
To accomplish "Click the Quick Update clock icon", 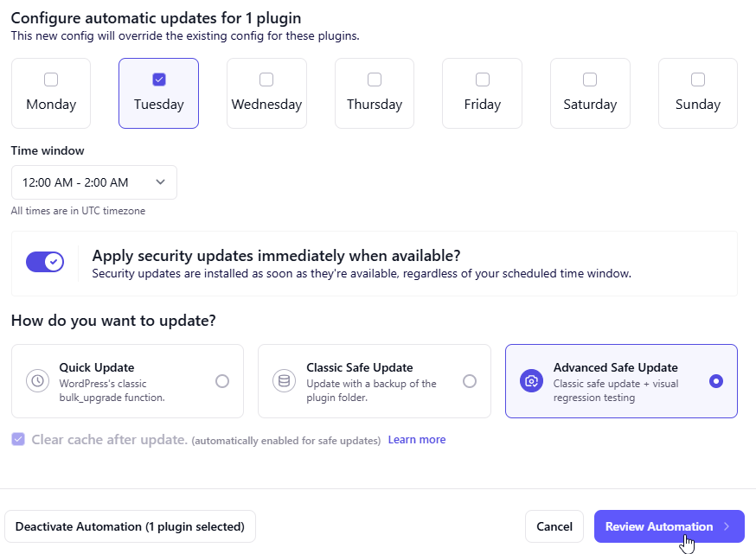I will click(x=37, y=380).
